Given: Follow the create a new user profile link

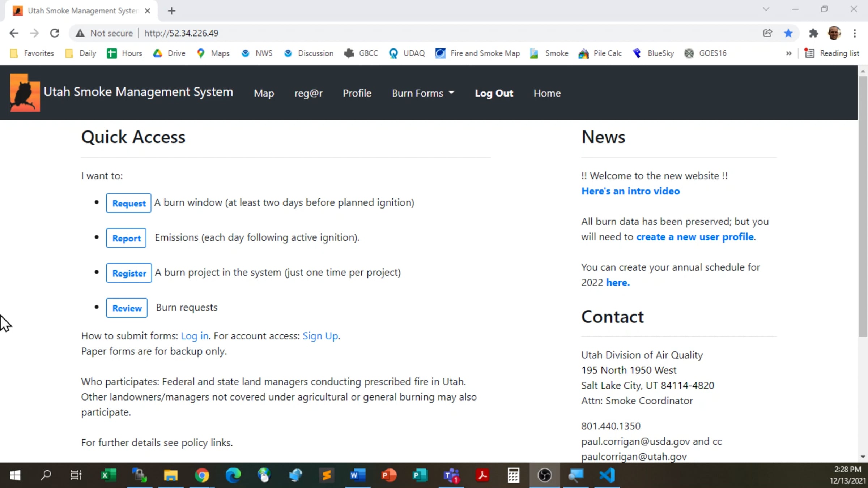Looking at the screenshot, I should click(695, 237).
